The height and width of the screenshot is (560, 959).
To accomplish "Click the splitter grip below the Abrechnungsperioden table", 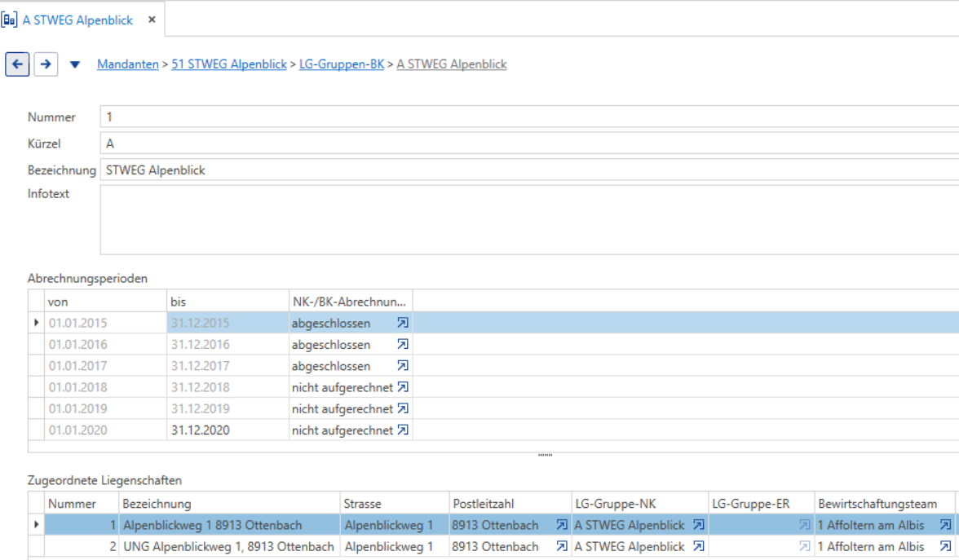I will coord(545,455).
